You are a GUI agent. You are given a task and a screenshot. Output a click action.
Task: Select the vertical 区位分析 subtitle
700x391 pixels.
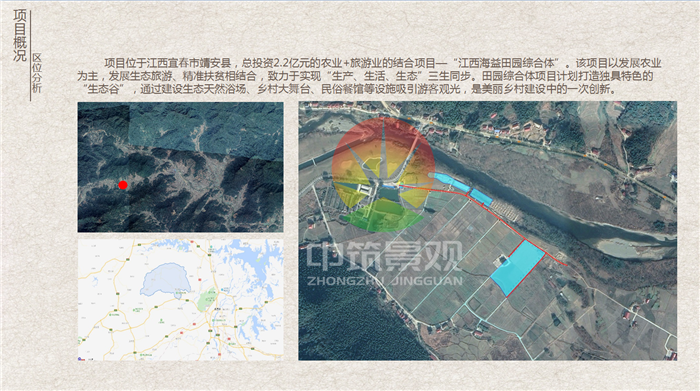37,73
